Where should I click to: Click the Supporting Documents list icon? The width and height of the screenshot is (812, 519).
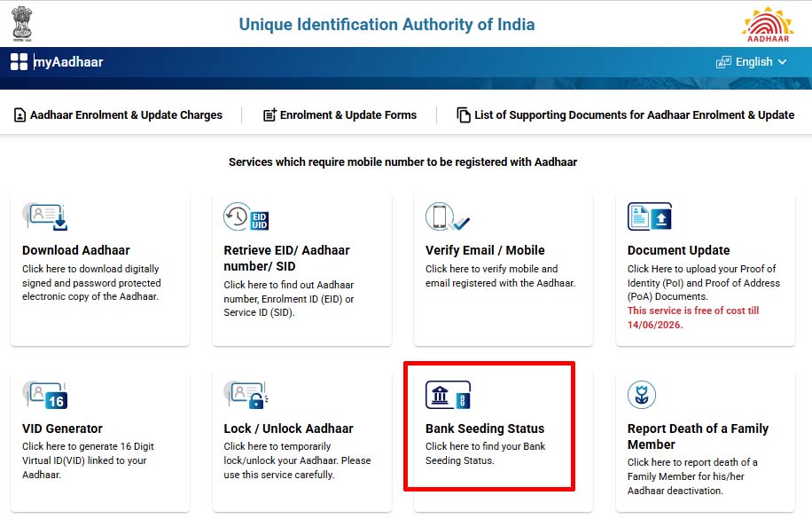[x=464, y=115]
